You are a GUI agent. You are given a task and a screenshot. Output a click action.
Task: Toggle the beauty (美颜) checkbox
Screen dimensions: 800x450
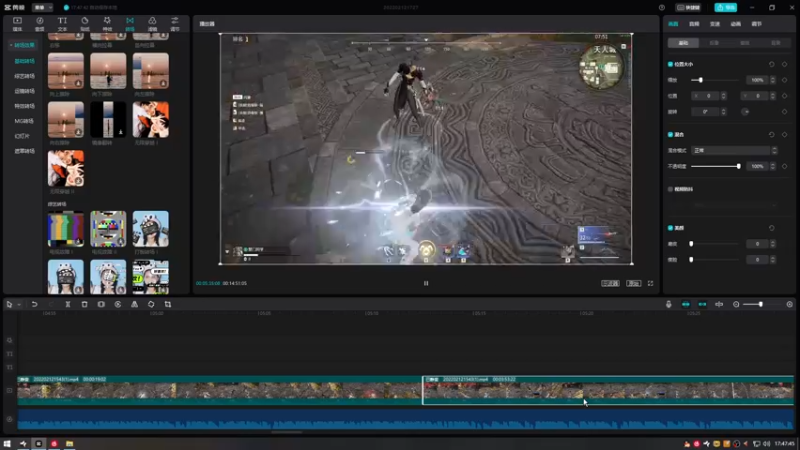click(670, 228)
